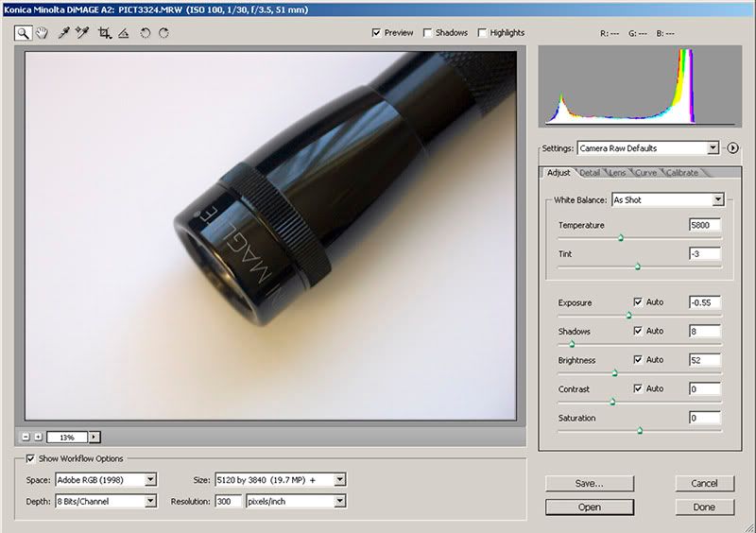Viewport: 756px width, 533px height.
Task: Uncheck Auto for Brightness
Action: (x=638, y=360)
